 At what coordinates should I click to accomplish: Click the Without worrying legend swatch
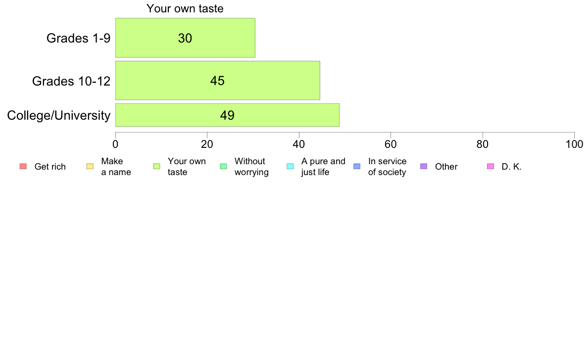[224, 167]
